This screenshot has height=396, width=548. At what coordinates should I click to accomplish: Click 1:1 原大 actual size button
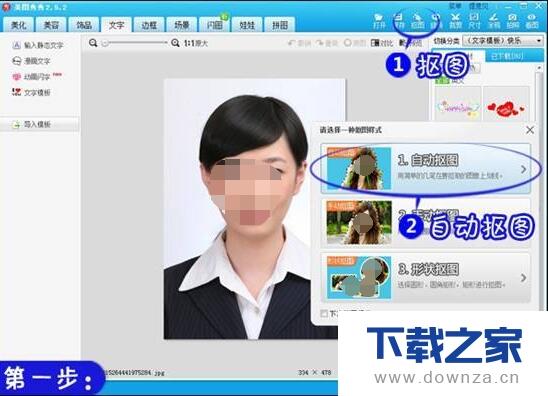[196, 43]
